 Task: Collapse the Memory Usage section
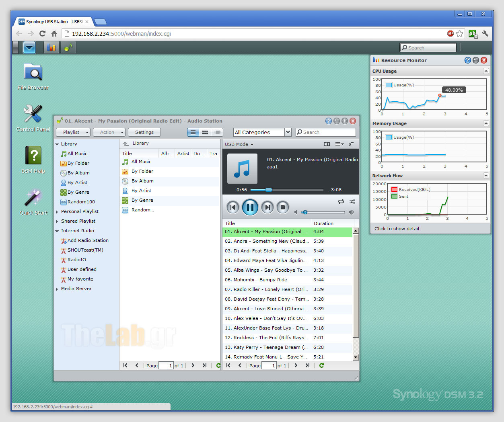[486, 123]
